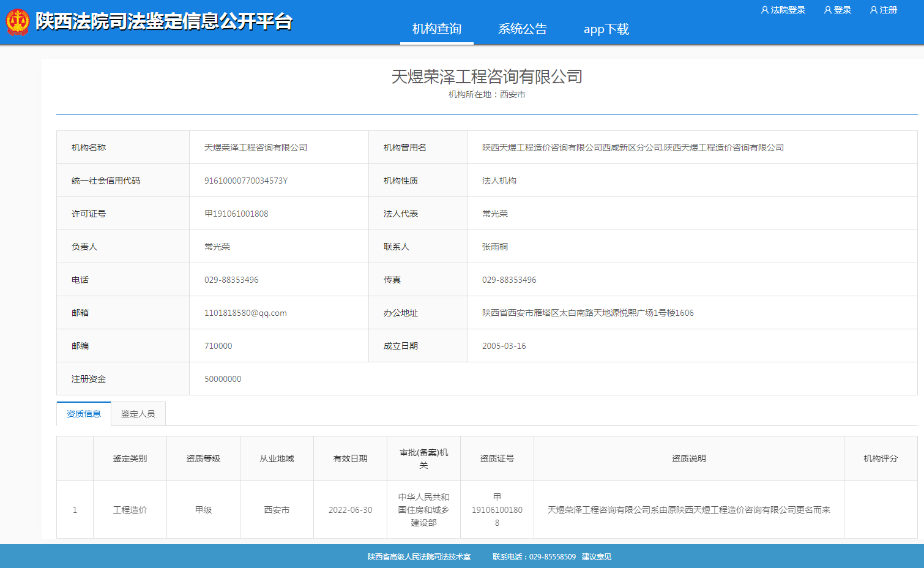Click the 鉴定类别 column header
The height and width of the screenshot is (568, 924).
point(130,458)
